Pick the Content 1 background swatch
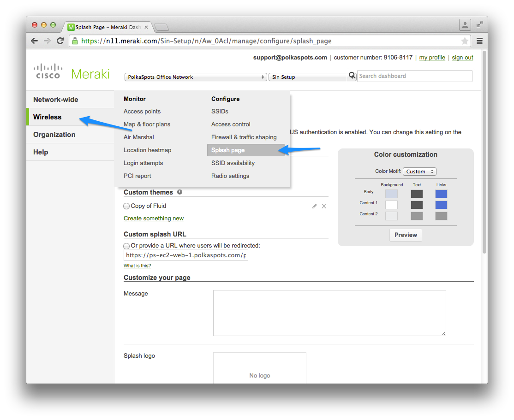 [x=391, y=205]
